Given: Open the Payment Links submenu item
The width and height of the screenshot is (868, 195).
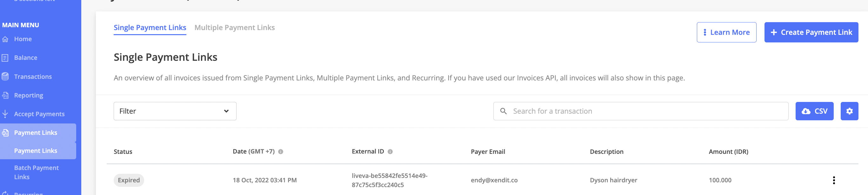Looking at the screenshot, I should pos(35,151).
